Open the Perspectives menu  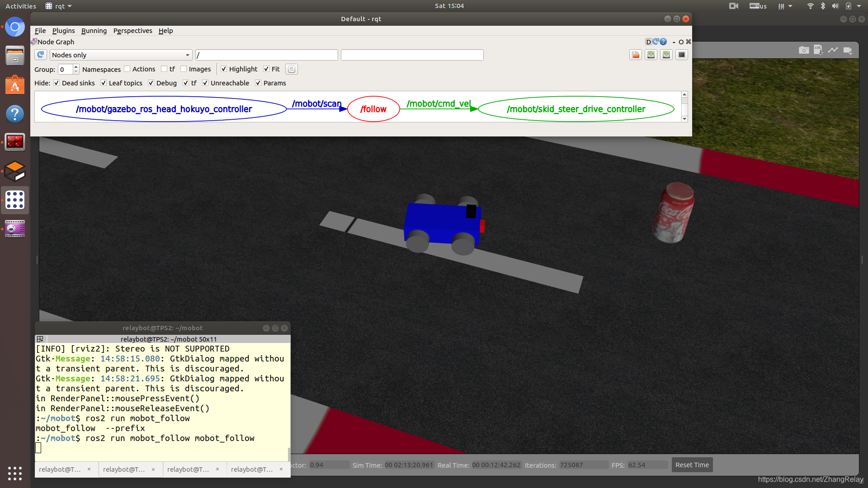coord(132,31)
